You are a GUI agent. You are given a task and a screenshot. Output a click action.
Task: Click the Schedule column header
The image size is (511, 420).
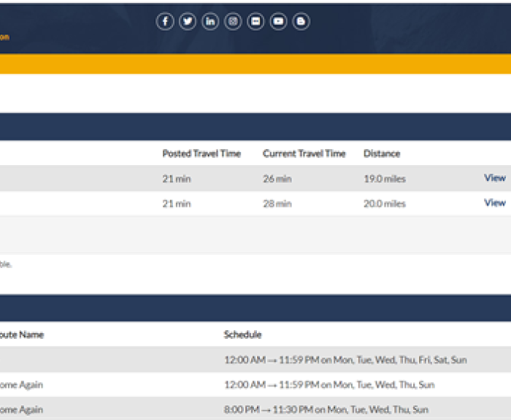click(242, 335)
